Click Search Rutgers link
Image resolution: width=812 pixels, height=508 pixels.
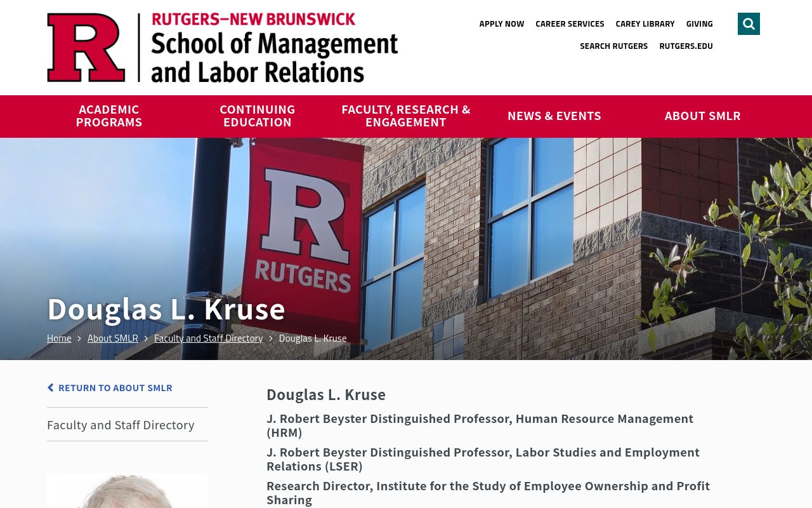pos(613,46)
